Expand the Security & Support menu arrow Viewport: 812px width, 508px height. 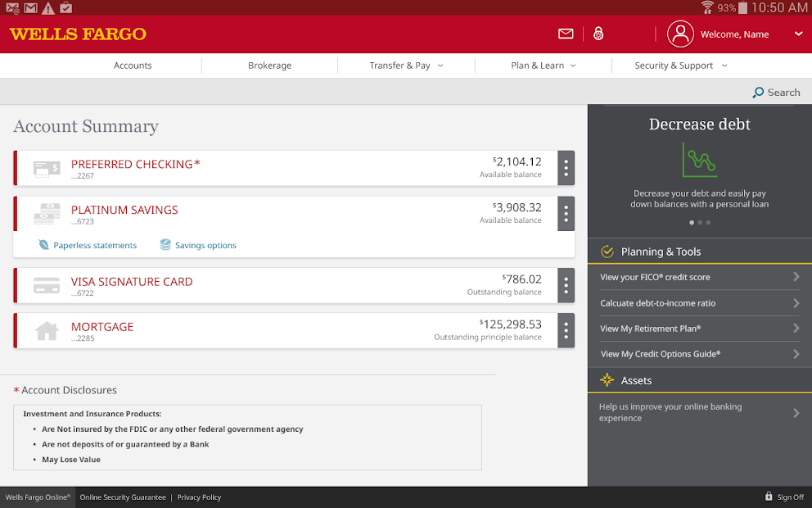tap(724, 66)
